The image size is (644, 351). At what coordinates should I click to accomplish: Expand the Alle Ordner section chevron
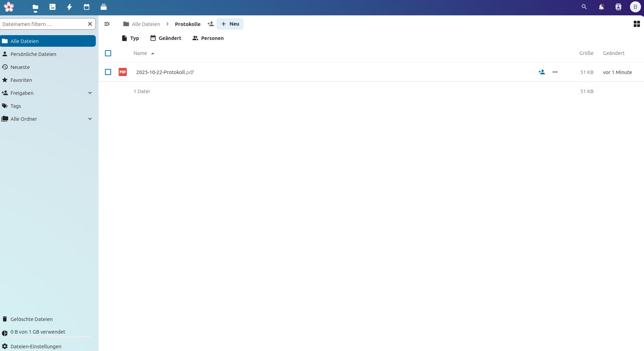(x=90, y=119)
